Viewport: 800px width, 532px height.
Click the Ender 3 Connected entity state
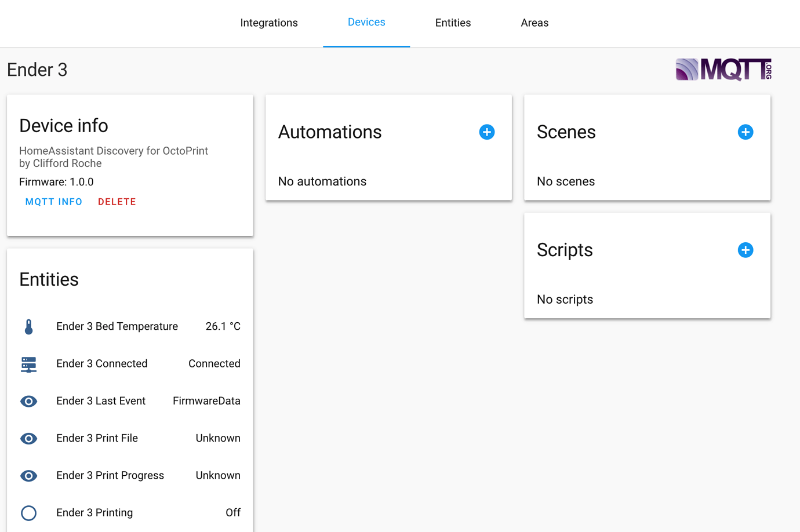coord(214,363)
